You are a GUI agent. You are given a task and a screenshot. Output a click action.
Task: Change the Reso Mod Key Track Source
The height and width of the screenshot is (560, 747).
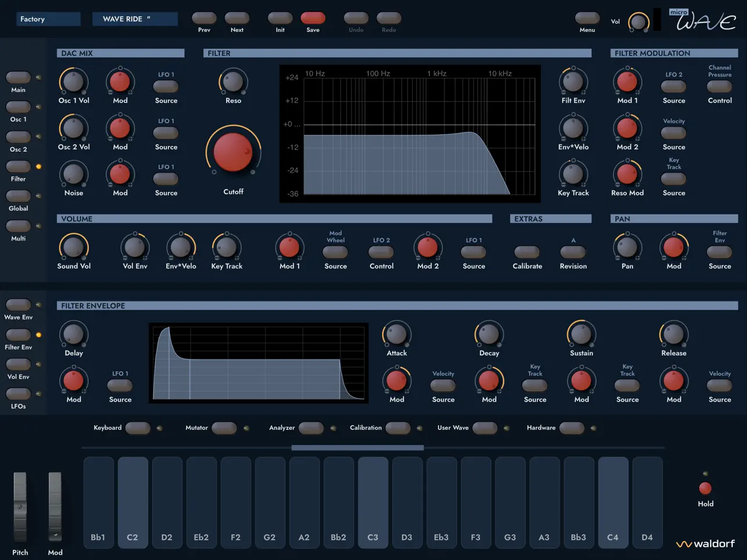click(674, 179)
